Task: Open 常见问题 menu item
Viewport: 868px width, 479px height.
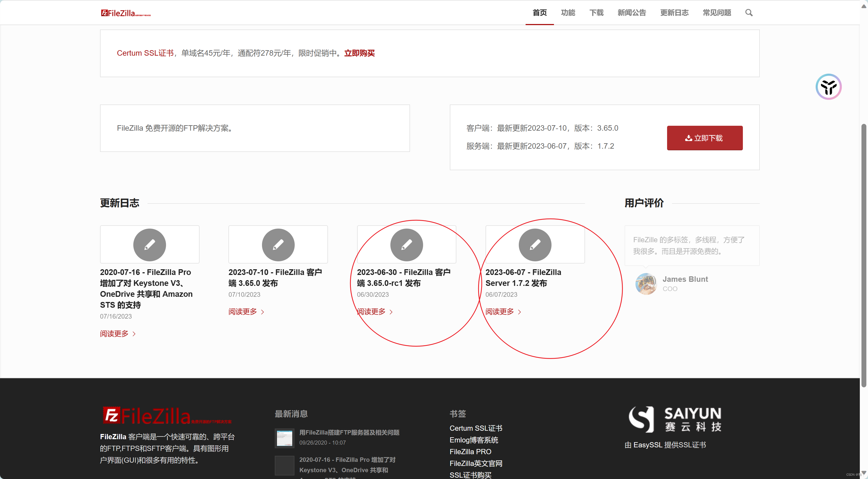Action: (x=717, y=13)
